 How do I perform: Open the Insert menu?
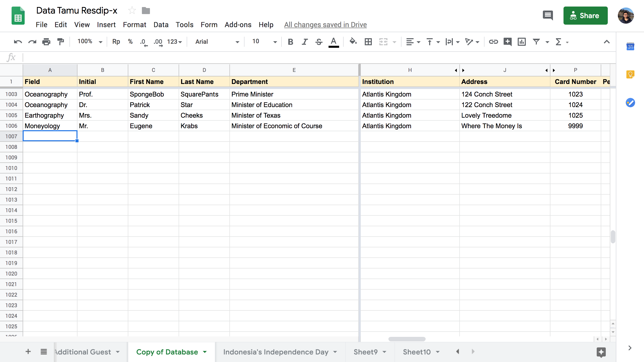coord(106,25)
